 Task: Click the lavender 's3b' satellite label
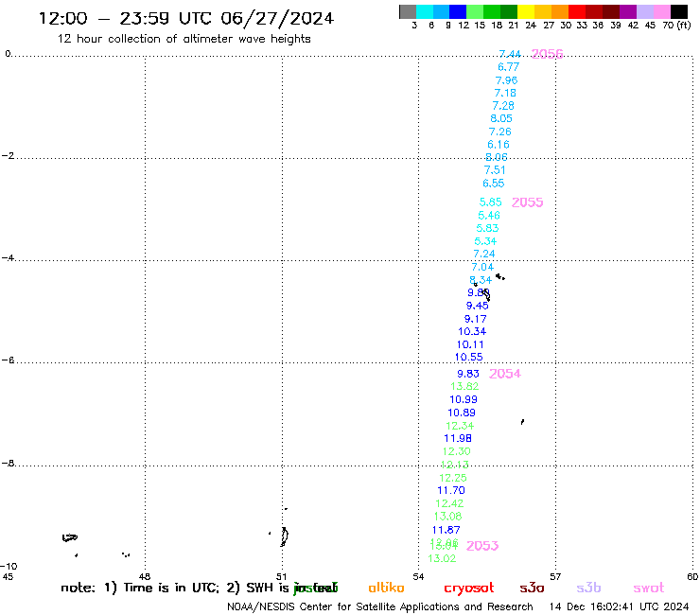588,589
